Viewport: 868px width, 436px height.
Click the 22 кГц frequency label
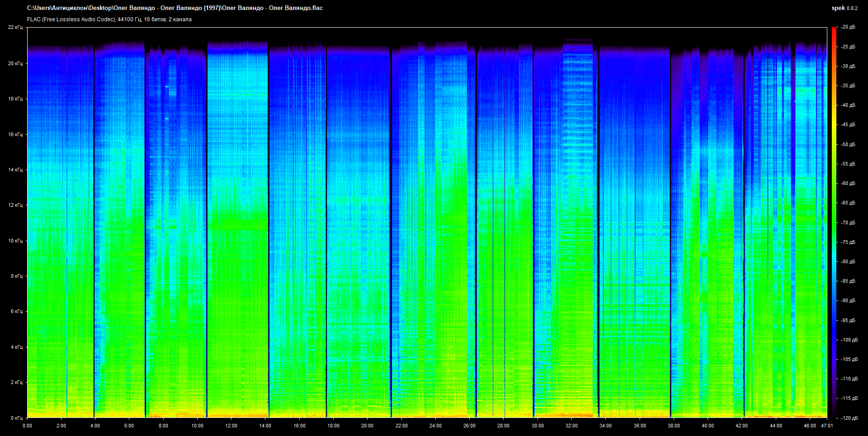click(15, 28)
